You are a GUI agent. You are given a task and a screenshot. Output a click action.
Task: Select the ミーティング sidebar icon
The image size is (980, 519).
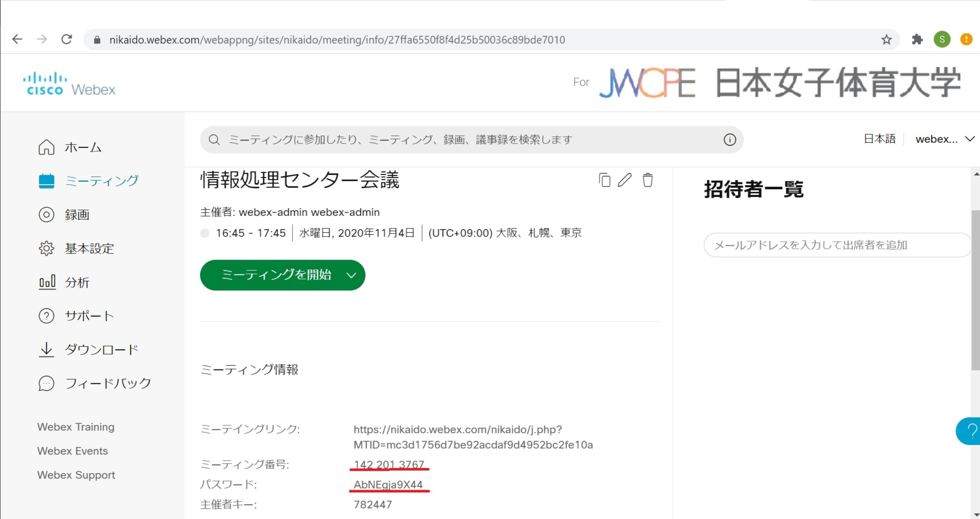click(46, 180)
